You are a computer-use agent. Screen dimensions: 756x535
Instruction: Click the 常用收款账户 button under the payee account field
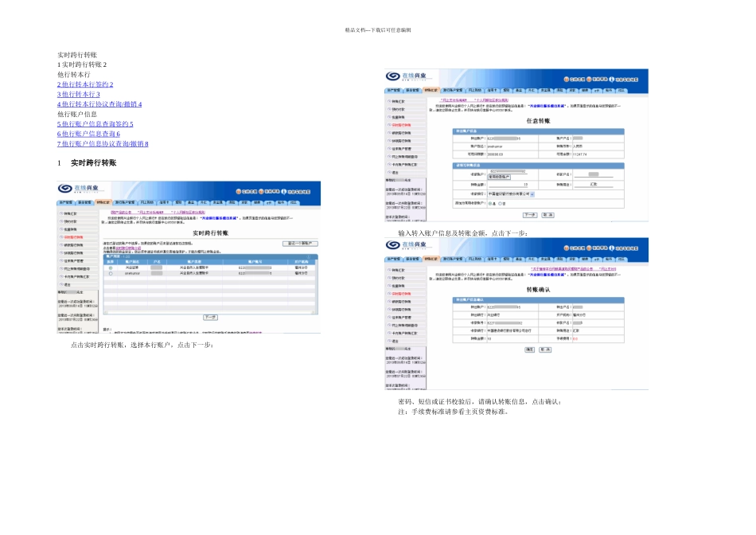[499, 177]
